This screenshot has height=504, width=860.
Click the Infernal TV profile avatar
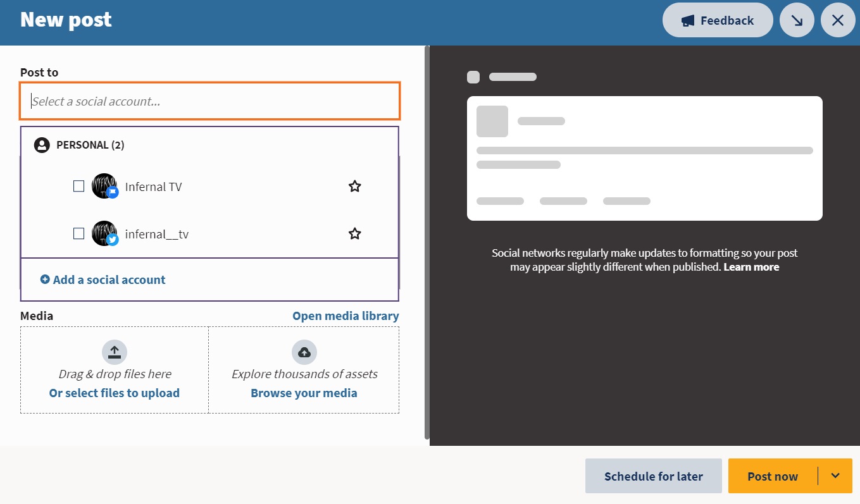(104, 186)
